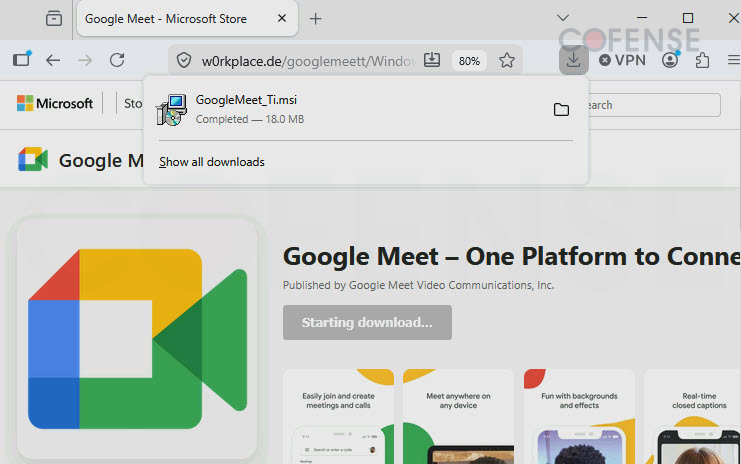This screenshot has width=741, height=464.
Task: Click the Microsoft logo link
Action: pyautogui.click(x=55, y=103)
